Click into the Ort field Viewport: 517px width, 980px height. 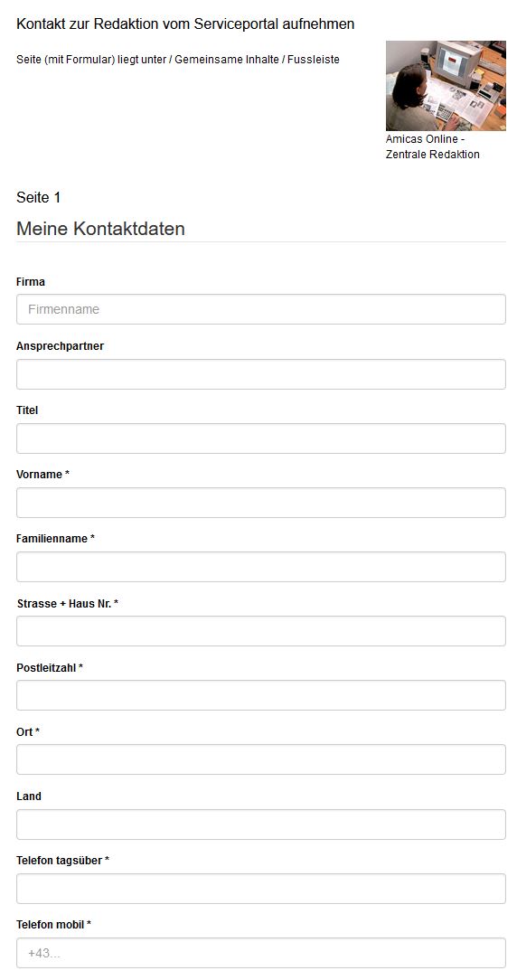click(260, 760)
